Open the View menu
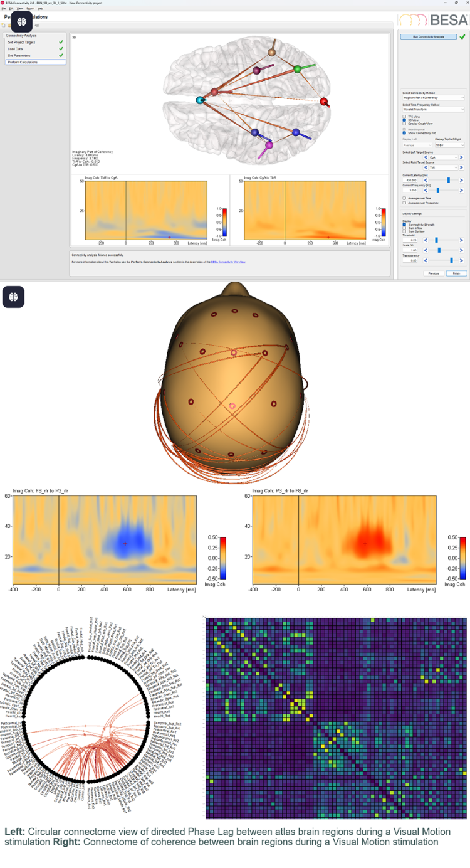Image resolution: width=470 pixels, height=868 pixels. (x=20, y=9)
